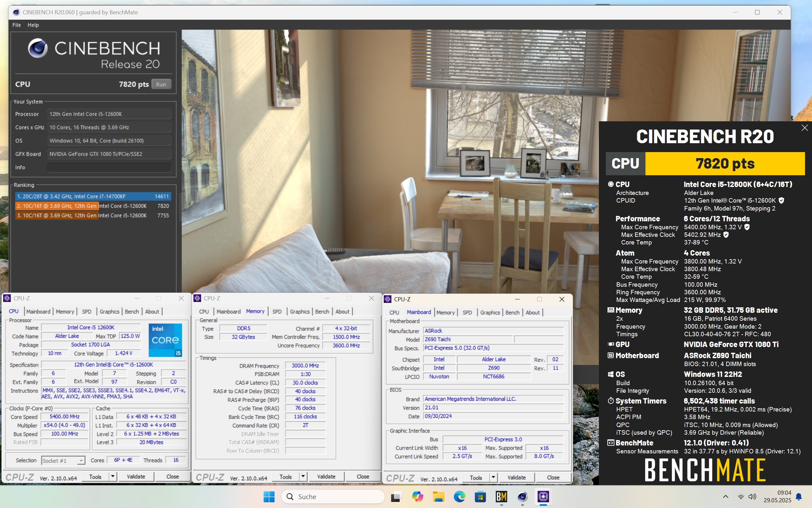Screen dimensions: 812x508
Task: Open the volume speaker tray icon
Action: [x=752, y=497]
